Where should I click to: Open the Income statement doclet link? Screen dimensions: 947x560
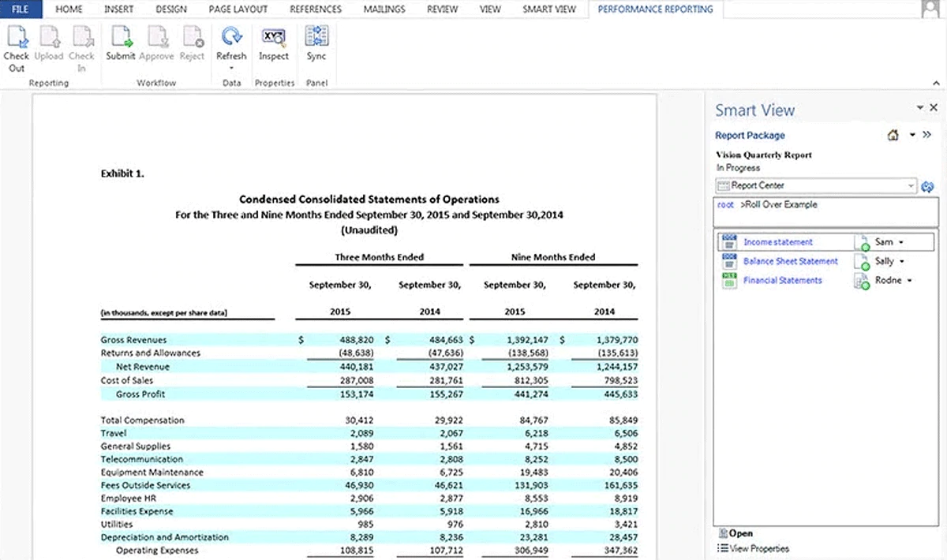777,242
